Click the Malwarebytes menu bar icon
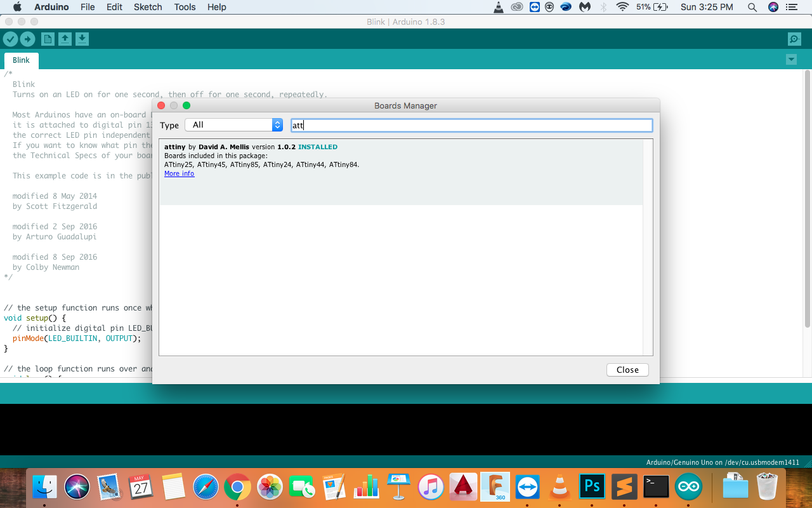This screenshot has height=508, width=812. coord(586,7)
